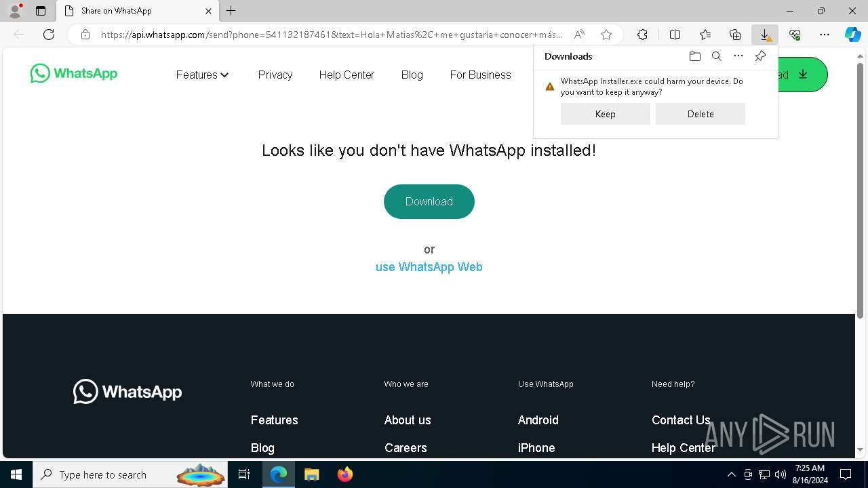Open About us footer link
Screen dimensions: 868x488
(408, 420)
